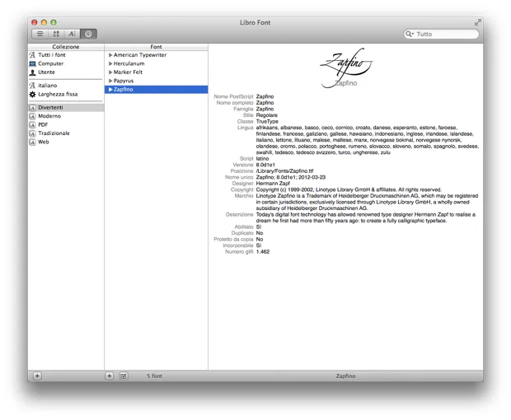The image size is (511, 420).
Task: Click the /Library/Fonts/Zapfino.ttf path value
Action: [284, 171]
